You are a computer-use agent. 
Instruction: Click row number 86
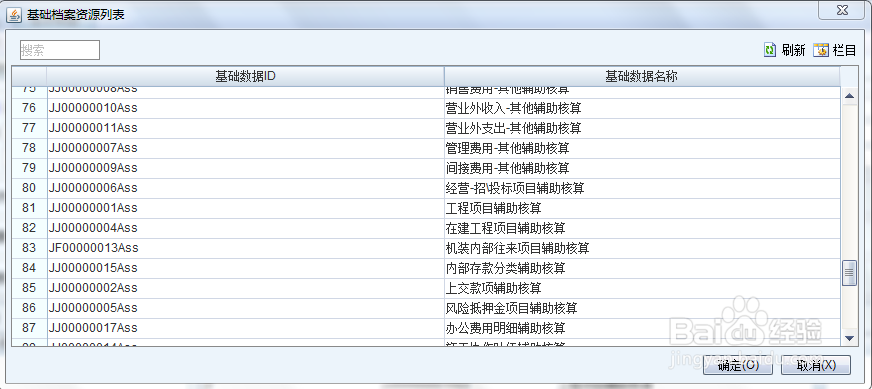pyautogui.click(x=29, y=308)
